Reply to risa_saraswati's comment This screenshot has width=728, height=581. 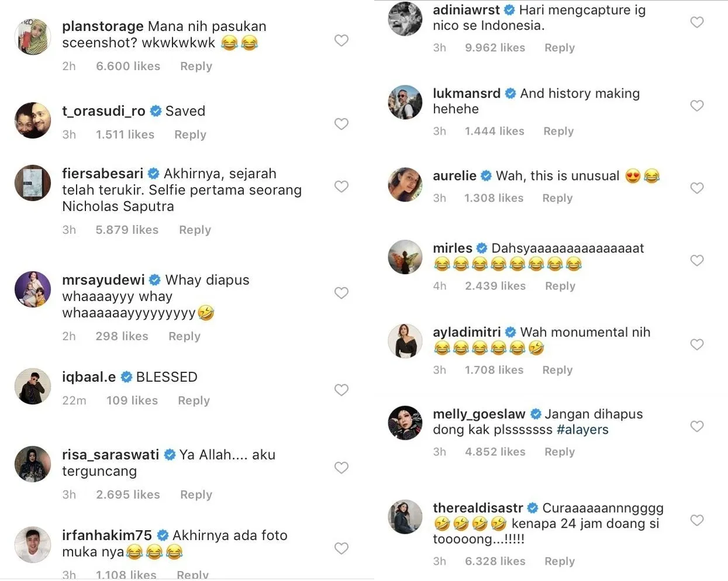pos(196,494)
